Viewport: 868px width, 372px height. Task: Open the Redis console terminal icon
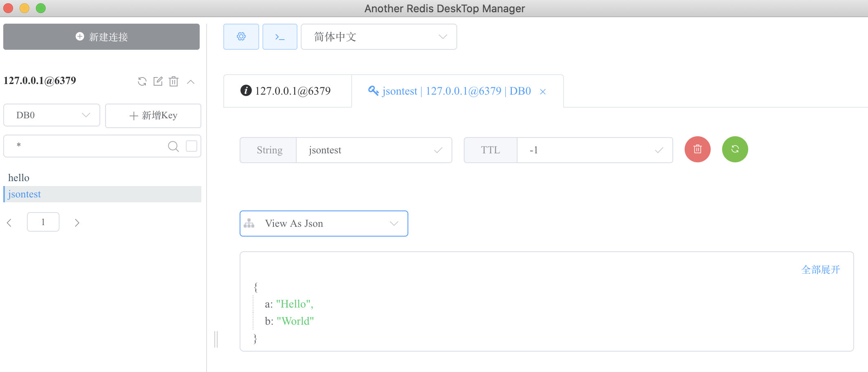tap(280, 37)
